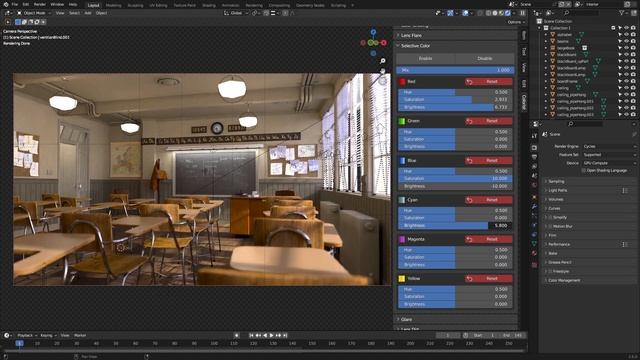Open the View Layer properties tab icon
640x360 pixels.
tap(534, 166)
